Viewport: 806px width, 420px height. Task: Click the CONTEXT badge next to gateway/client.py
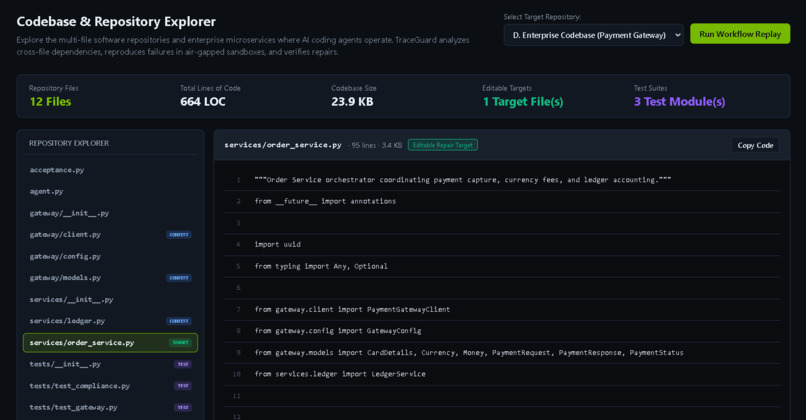(x=179, y=234)
